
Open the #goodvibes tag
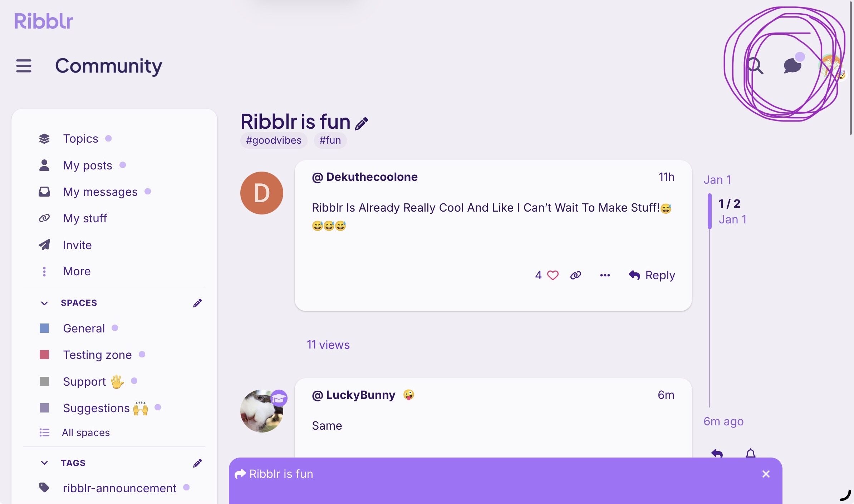coord(274,140)
